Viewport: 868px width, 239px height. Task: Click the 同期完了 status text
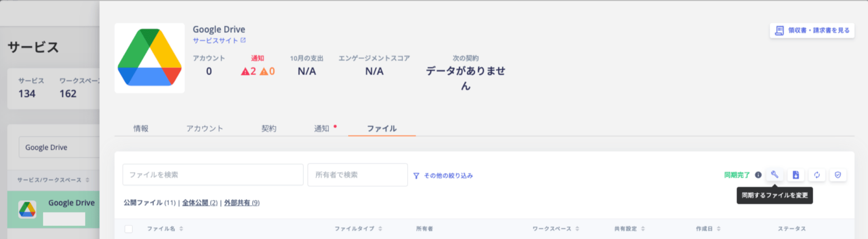(737, 175)
